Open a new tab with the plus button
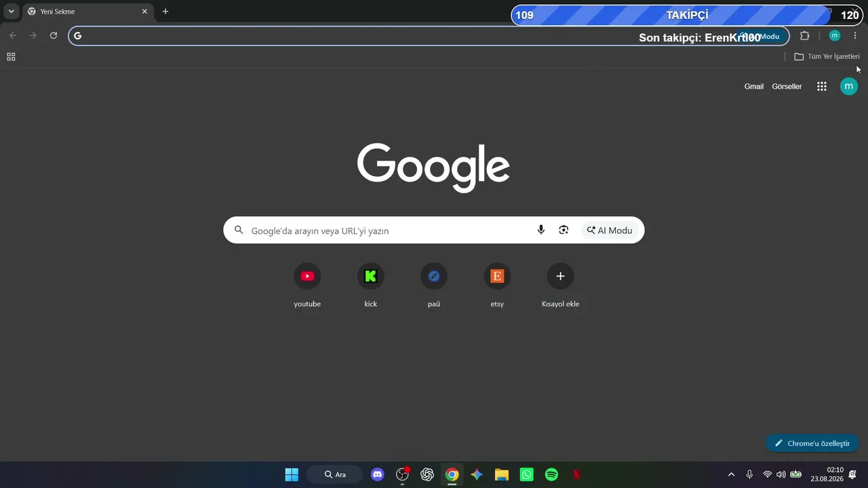868x488 pixels. (x=165, y=12)
